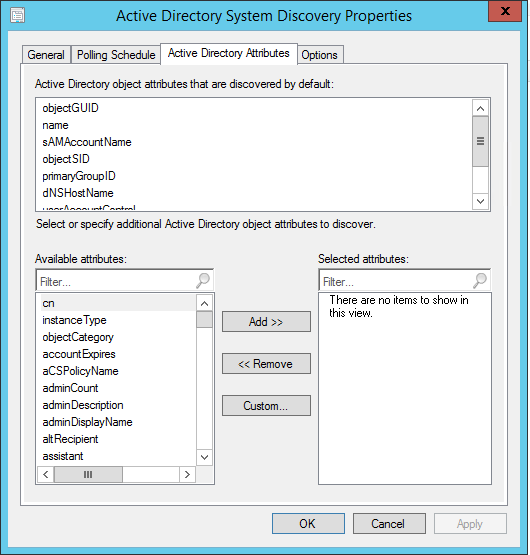Open the Polling Schedule tab
This screenshot has width=530, height=555.
(x=116, y=55)
